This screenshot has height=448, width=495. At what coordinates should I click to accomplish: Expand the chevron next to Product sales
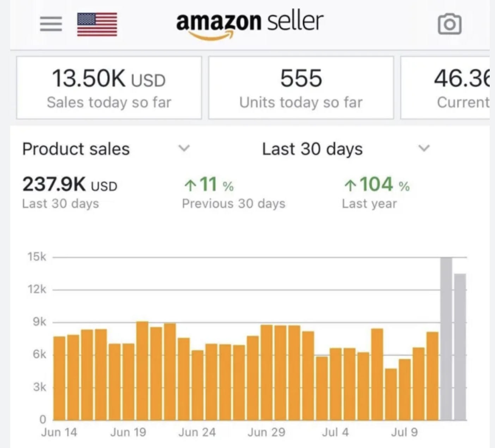[184, 149]
